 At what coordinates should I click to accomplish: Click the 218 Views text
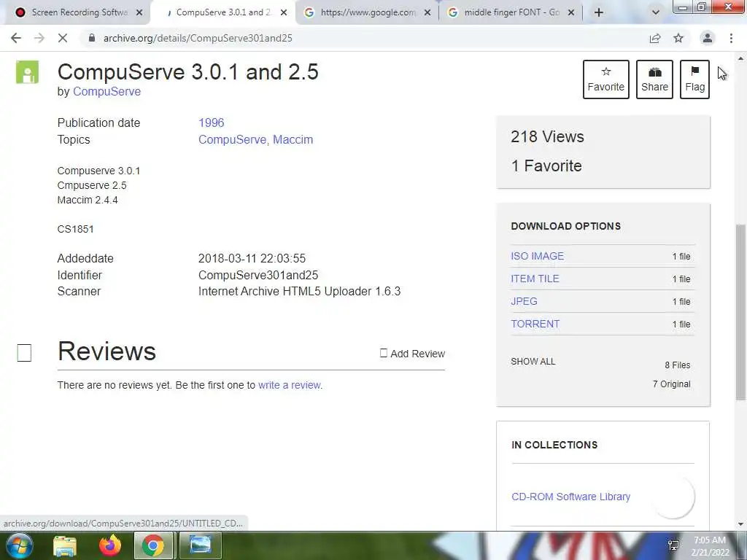click(547, 136)
